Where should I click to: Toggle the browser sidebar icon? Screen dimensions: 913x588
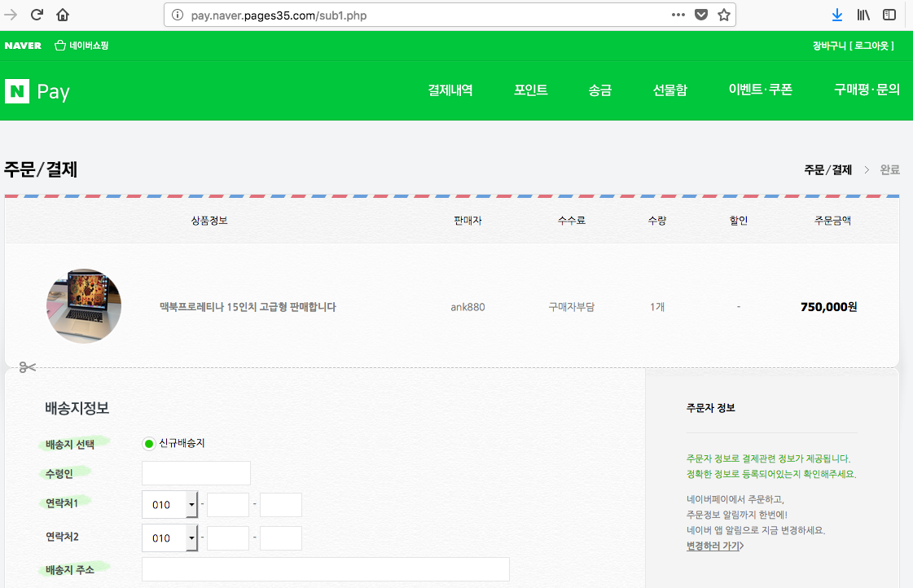[x=889, y=15]
